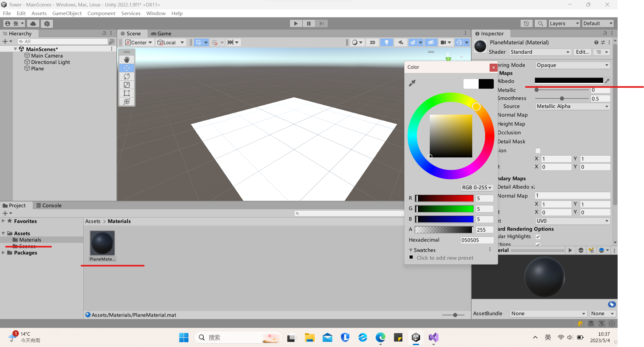The width and height of the screenshot is (644, 347).
Task: Click the Pause button
Action: tap(308, 23)
